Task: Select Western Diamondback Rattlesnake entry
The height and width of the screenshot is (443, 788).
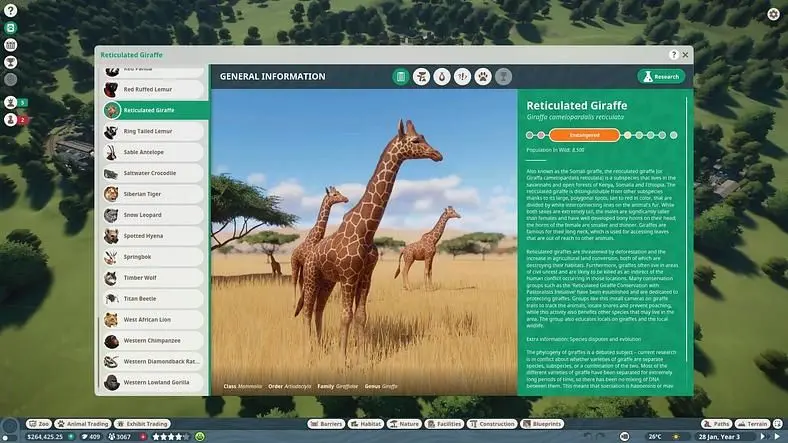Action: [x=153, y=362]
